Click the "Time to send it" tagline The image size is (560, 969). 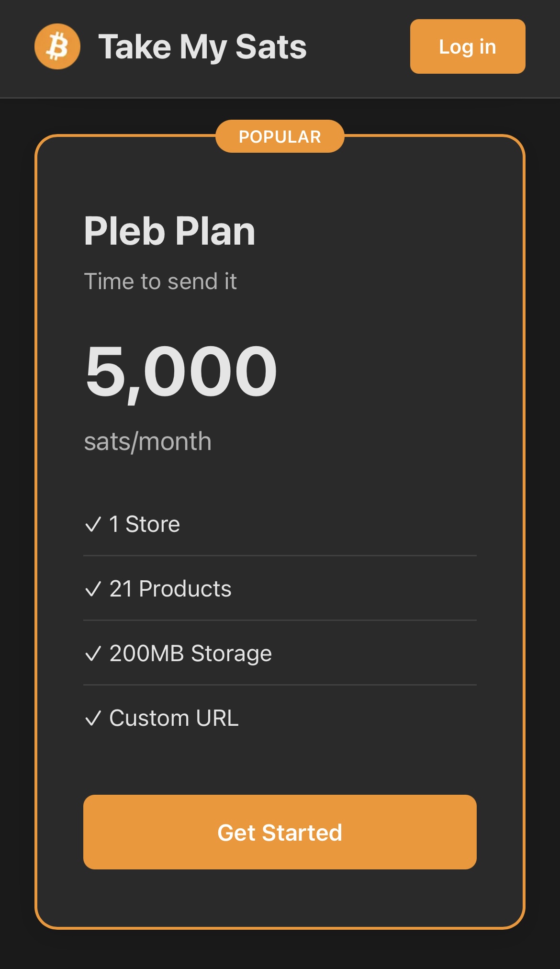[x=160, y=282]
